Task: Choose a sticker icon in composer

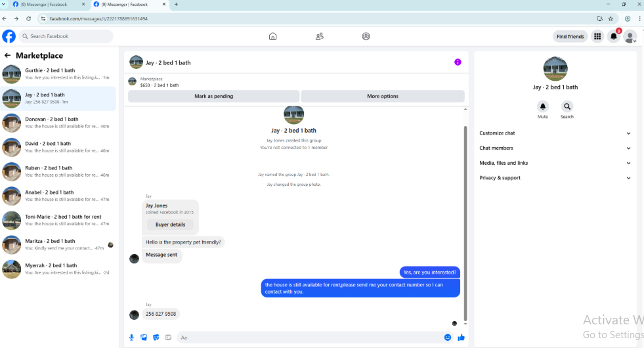Action: click(x=156, y=337)
